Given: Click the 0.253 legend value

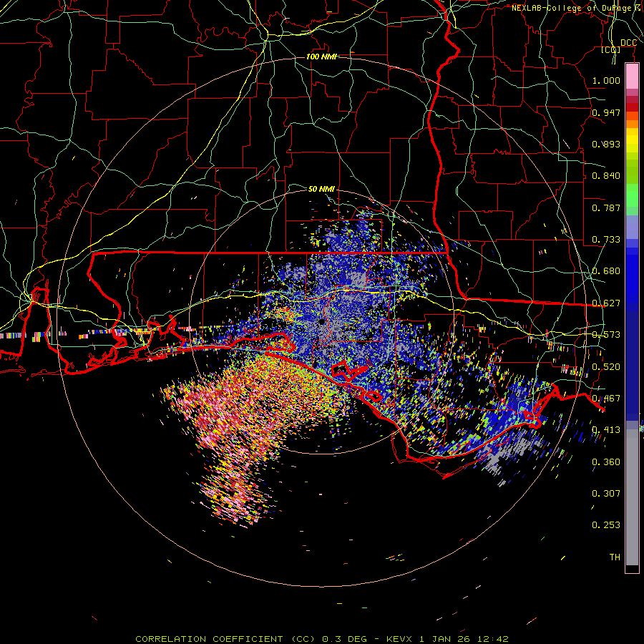Looking at the screenshot, I should coord(606,525).
